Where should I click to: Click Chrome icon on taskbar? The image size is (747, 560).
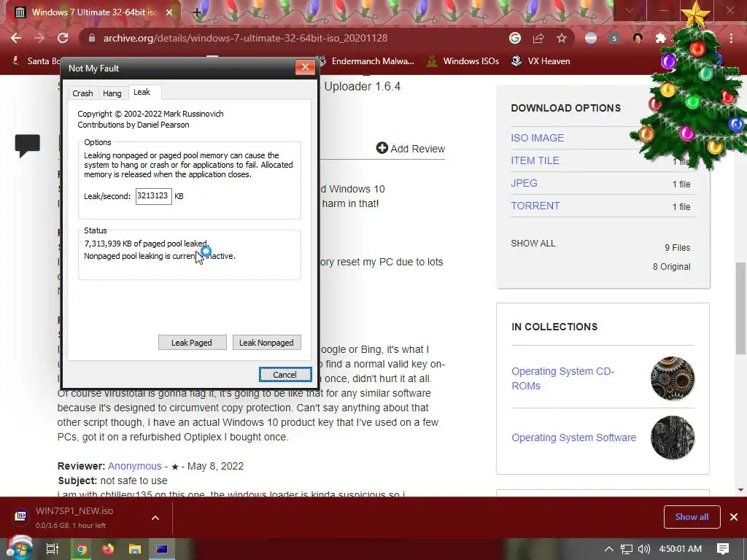82,549
